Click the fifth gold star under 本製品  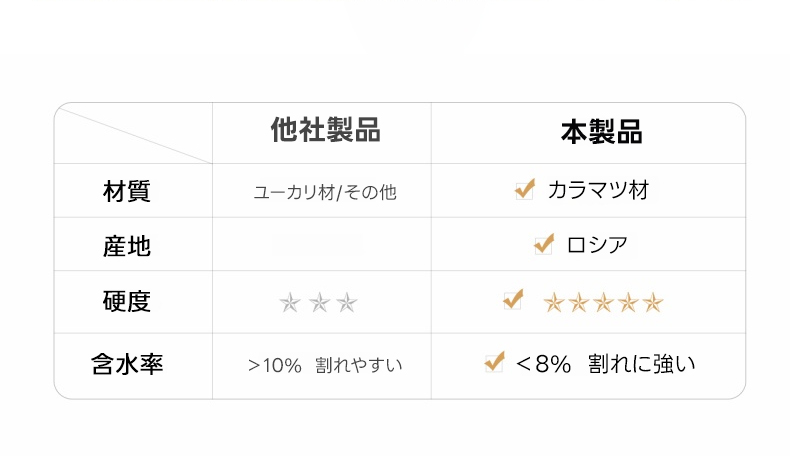click(652, 302)
